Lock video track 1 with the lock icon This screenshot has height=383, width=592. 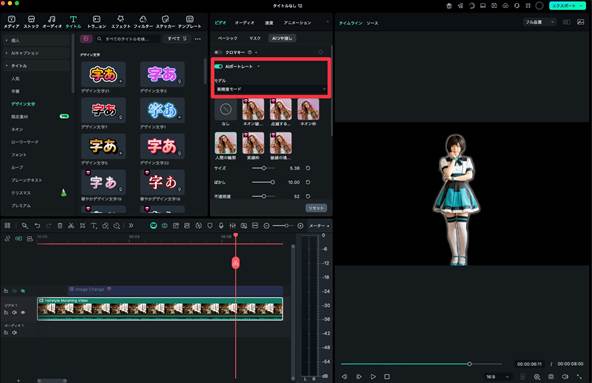coord(6,312)
